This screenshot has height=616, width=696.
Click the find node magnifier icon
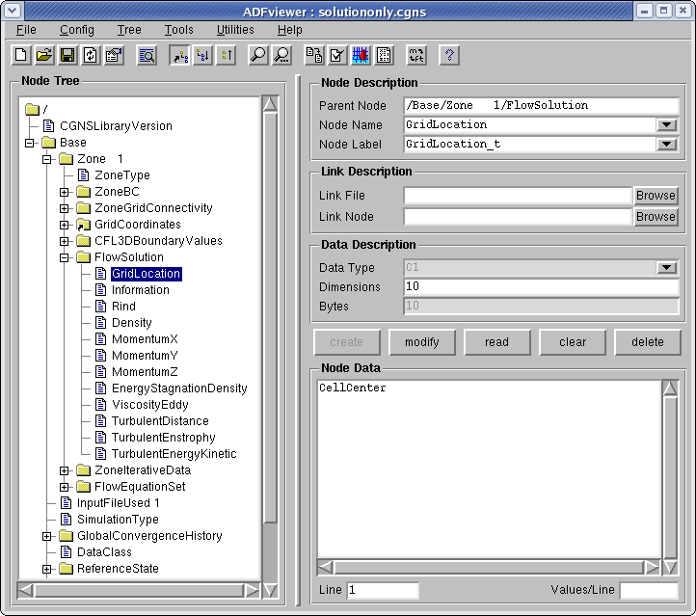(258, 55)
